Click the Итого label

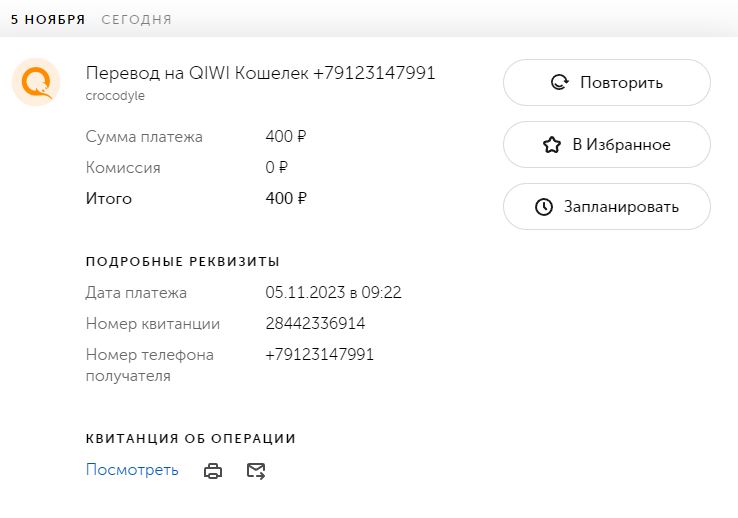click(x=109, y=199)
